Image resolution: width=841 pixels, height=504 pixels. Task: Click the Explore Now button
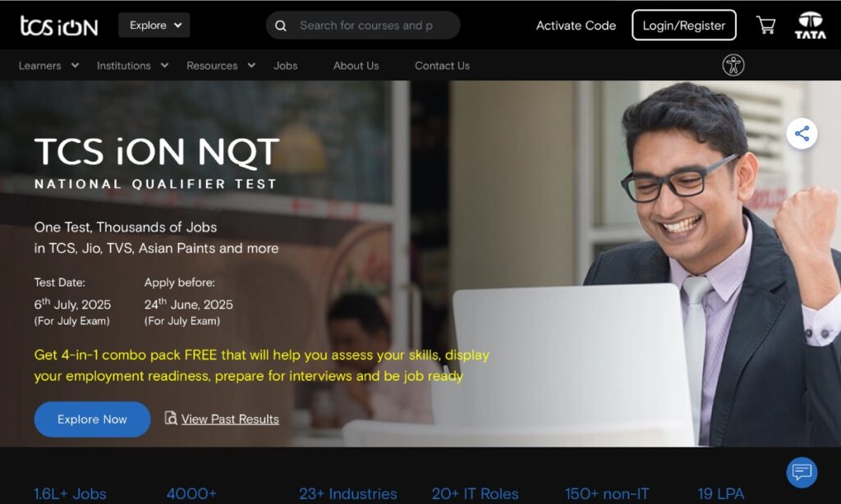coord(92,419)
